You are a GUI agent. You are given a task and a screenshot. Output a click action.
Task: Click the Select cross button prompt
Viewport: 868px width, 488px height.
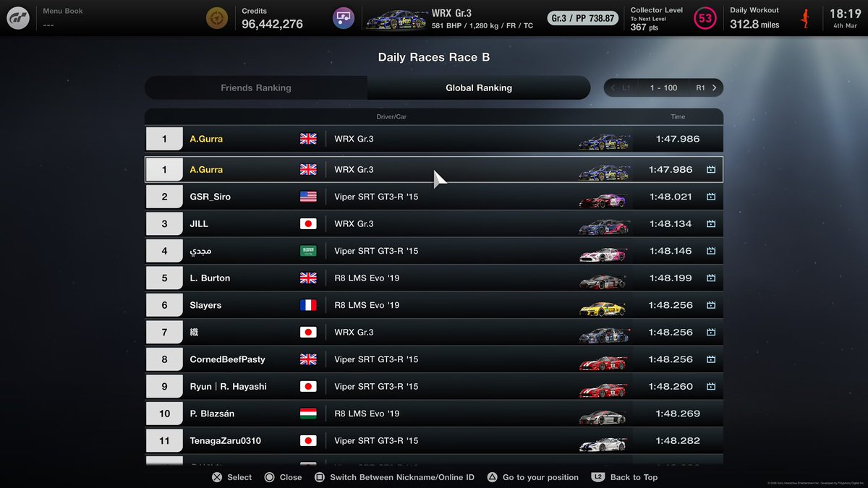coord(231,477)
